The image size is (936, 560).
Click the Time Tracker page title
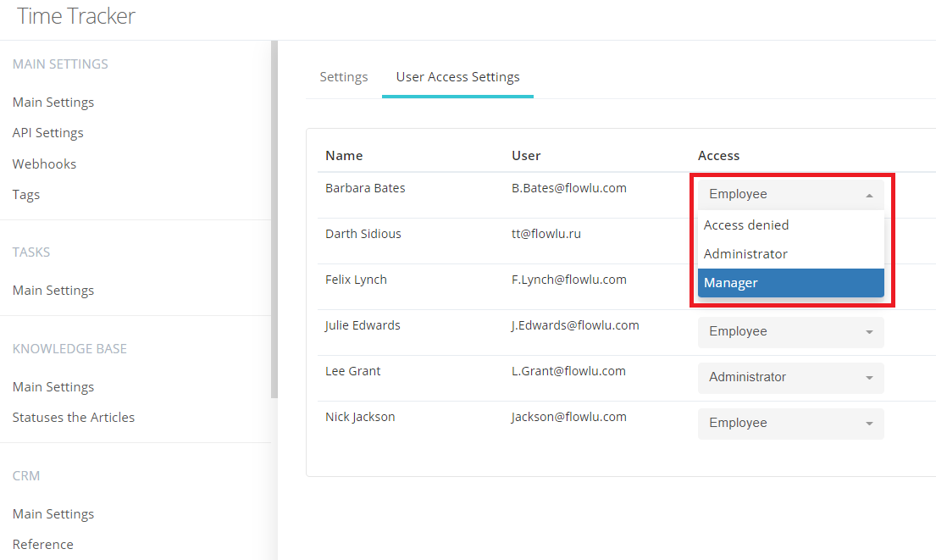[x=75, y=16]
